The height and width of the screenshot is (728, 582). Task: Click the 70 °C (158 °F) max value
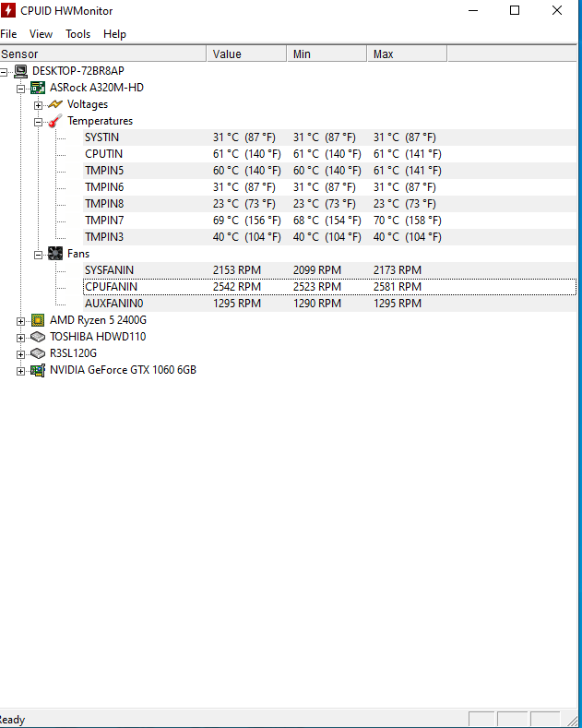point(407,221)
